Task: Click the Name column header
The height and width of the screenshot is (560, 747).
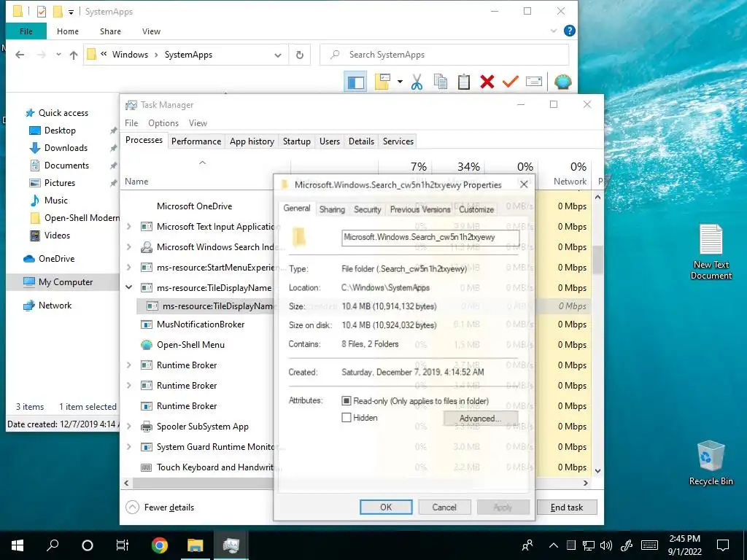Action: point(136,182)
